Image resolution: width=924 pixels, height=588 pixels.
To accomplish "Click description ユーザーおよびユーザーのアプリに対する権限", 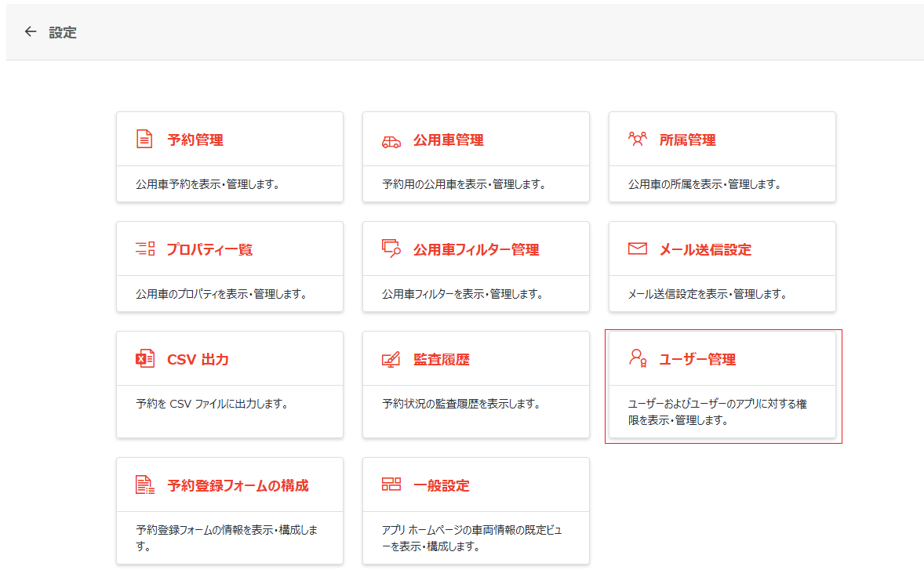I will tap(717, 412).
